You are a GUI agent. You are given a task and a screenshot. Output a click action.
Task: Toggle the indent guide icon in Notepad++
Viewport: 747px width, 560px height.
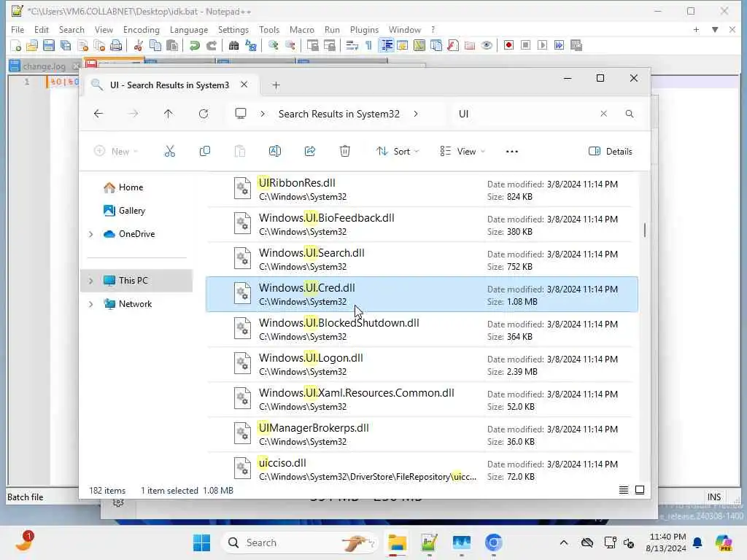[x=386, y=46]
